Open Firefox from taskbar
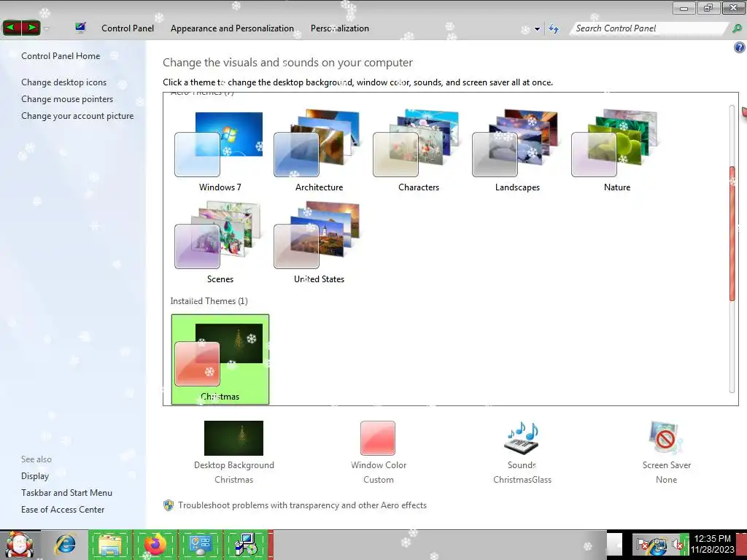This screenshot has height=560, width=747. point(155,545)
